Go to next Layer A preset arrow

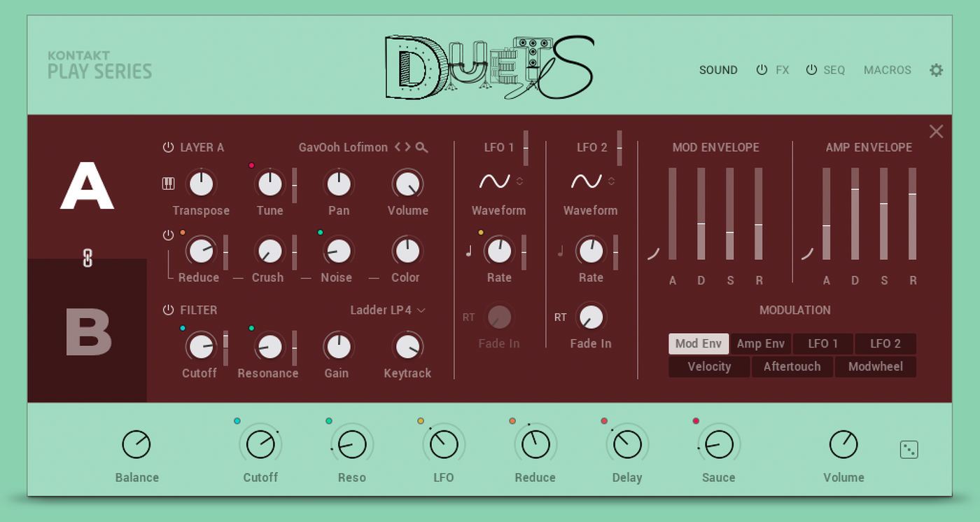[407, 147]
